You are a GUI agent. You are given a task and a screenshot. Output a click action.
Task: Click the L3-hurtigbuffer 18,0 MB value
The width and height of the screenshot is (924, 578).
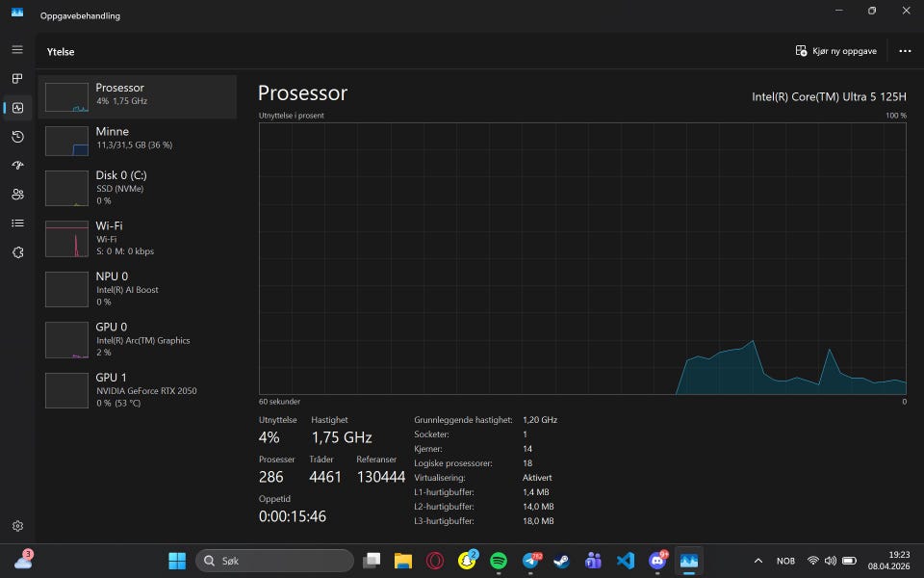pos(538,521)
